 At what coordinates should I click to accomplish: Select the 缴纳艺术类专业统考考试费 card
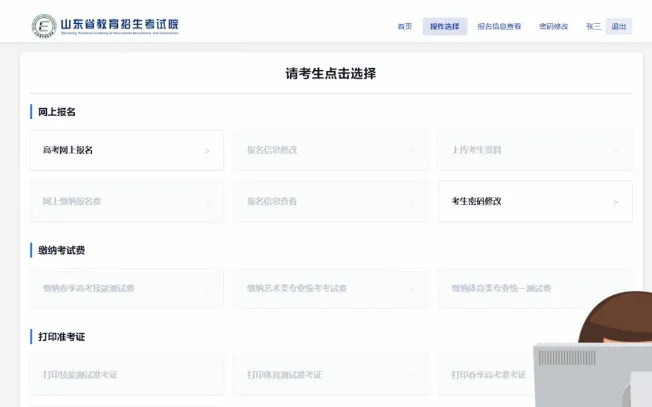(331, 289)
